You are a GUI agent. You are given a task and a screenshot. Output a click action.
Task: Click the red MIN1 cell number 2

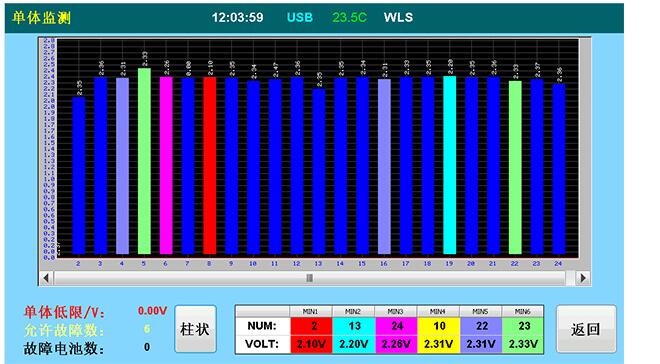(x=311, y=326)
